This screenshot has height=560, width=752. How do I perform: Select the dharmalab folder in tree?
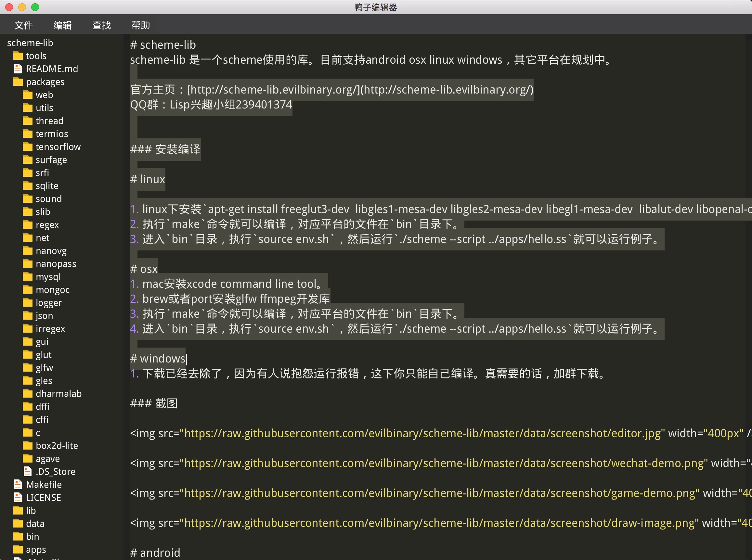(58, 394)
